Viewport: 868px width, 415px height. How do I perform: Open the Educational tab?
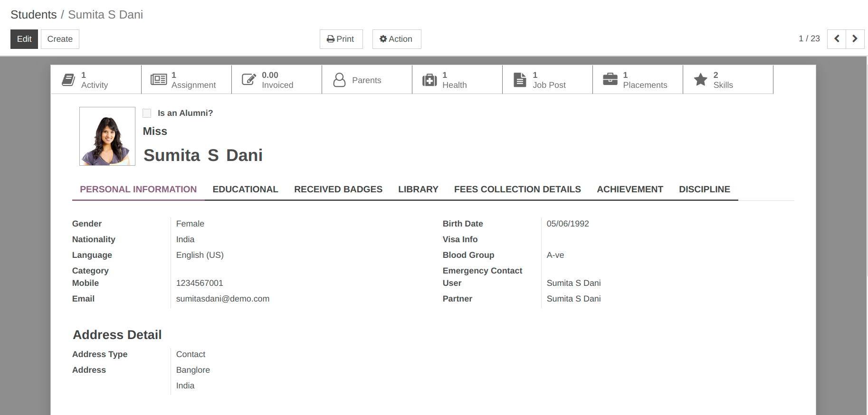pyautogui.click(x=245, y=189)
